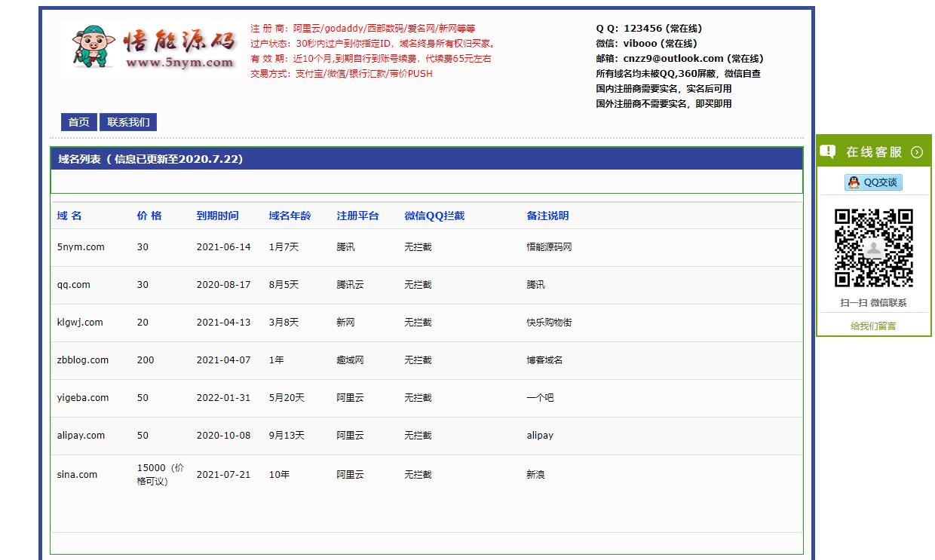Start a chat via QQ交谈 button
Viewport: 935px width, 560px height.
(x=873, y=182)
